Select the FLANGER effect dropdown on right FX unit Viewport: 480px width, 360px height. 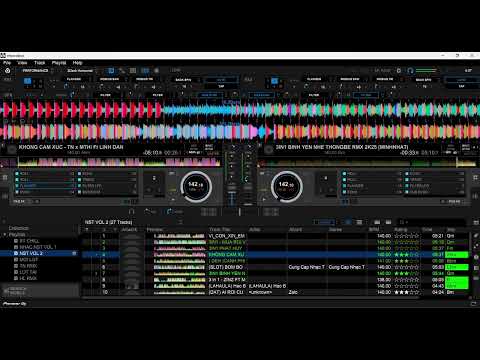tap(315, 79)
